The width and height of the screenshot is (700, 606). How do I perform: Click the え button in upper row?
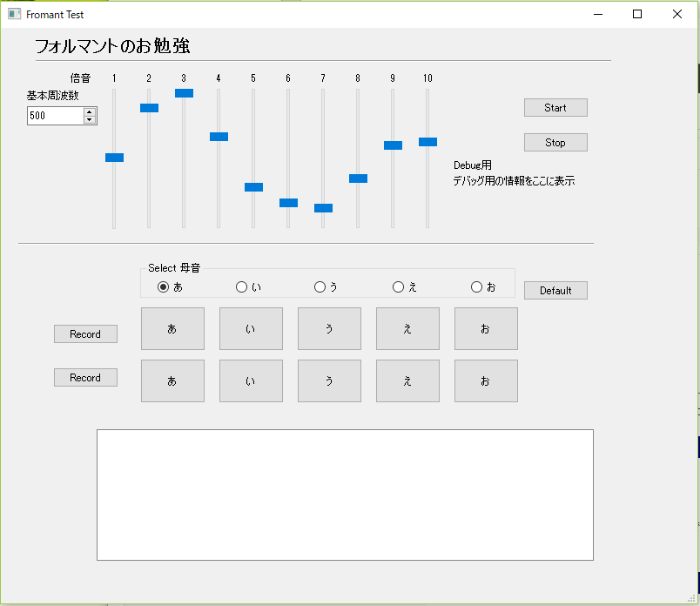[x=407, y=328]
